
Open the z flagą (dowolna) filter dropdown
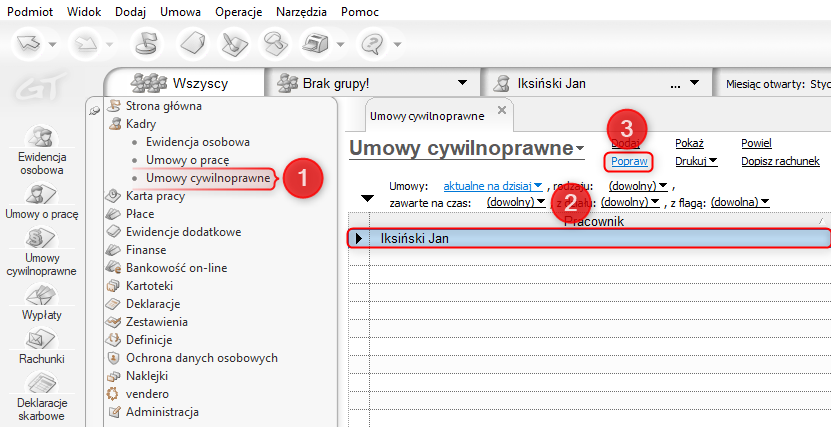pos(740,202)
